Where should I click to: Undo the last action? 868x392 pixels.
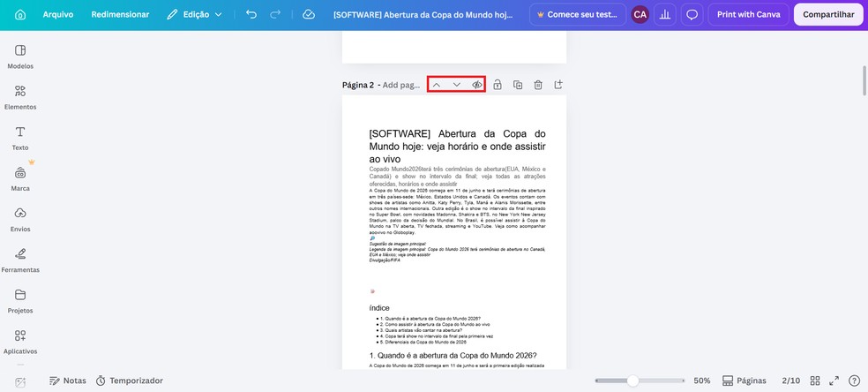[x=251, y=15]
